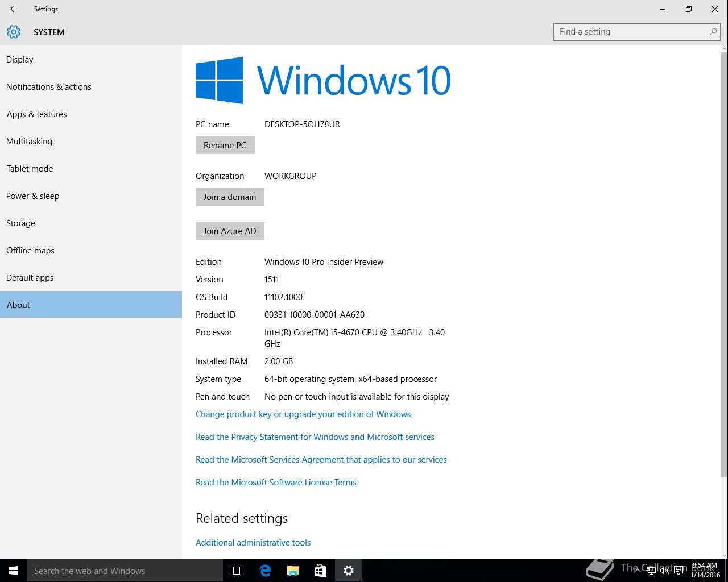Open the Store app on the taskbar
728x582 pixels.
click(320, 571)
